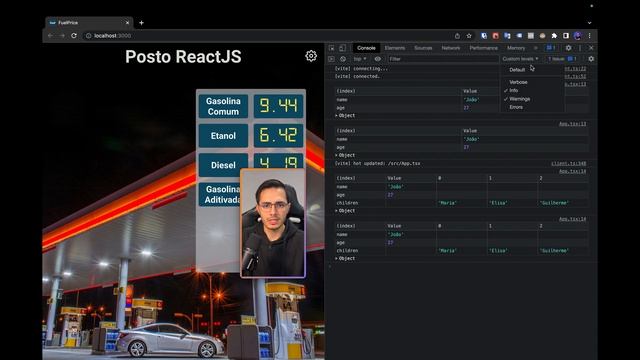The width and height of the screenshot is (640, 360).
Task: Click the Gasolina Comum fuel label
Action: (223, 106)
